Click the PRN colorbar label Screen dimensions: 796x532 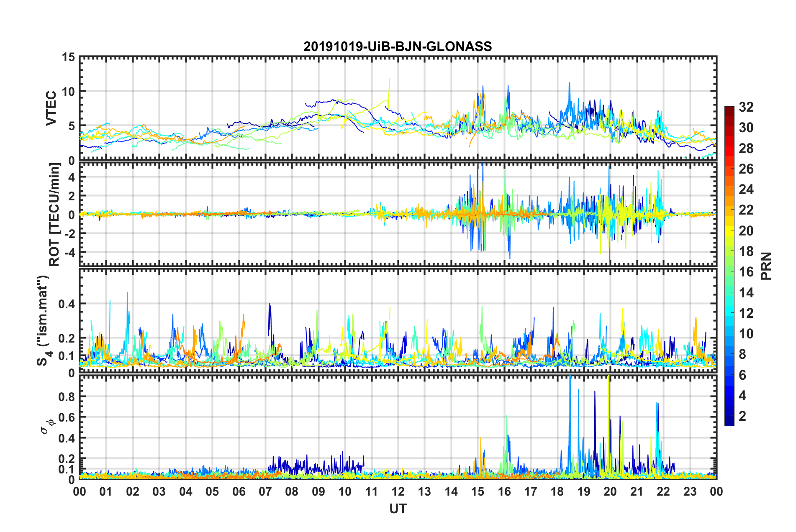click(x=766, y=266)
